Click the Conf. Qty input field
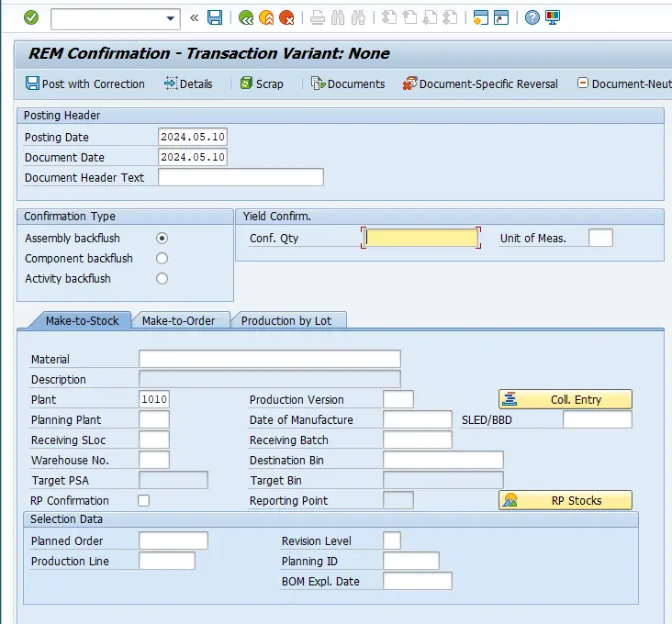Screen dimensions: 672x624 pyautogui.click(x=421, y=238)
